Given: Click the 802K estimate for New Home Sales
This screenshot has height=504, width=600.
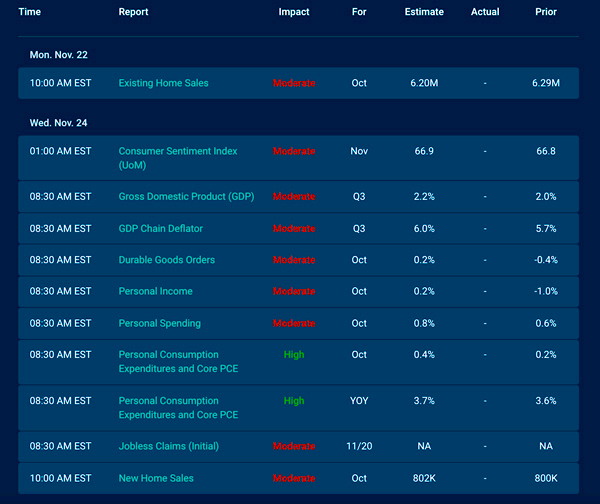Looking at the screenshot, I should click(424, 478).
